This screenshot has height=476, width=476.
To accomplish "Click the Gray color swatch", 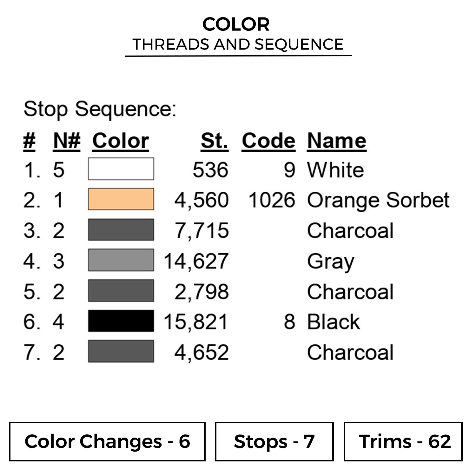I will (121, 260).
